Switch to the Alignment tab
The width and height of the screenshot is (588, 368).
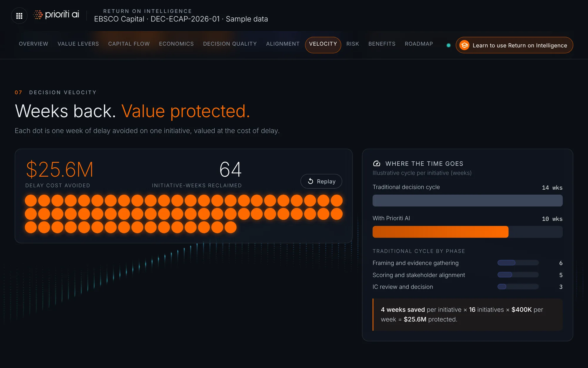[283, 44]
